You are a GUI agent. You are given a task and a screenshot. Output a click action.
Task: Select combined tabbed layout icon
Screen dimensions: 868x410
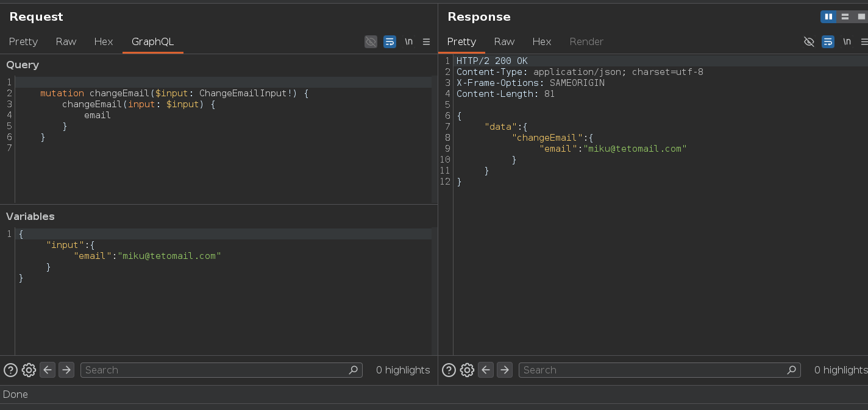click(861, 16)
